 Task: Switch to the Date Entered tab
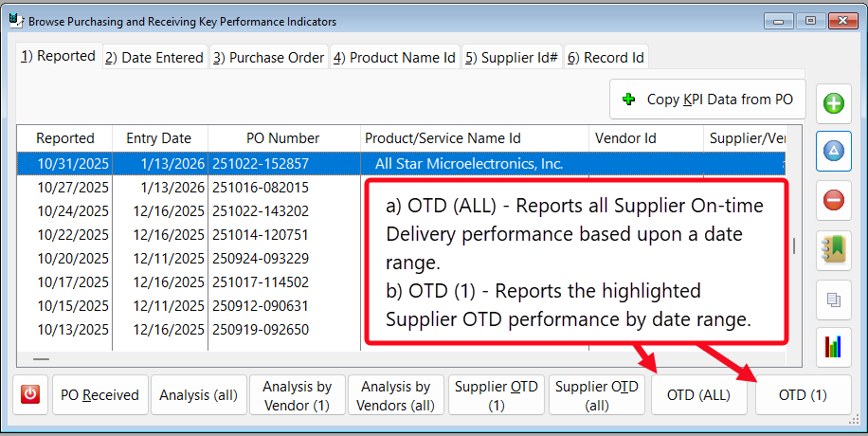[154, 58]
